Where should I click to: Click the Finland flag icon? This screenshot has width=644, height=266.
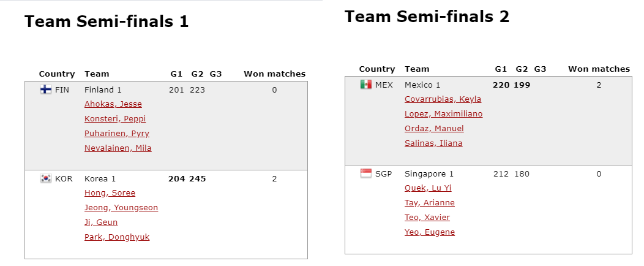click(45, 89)
